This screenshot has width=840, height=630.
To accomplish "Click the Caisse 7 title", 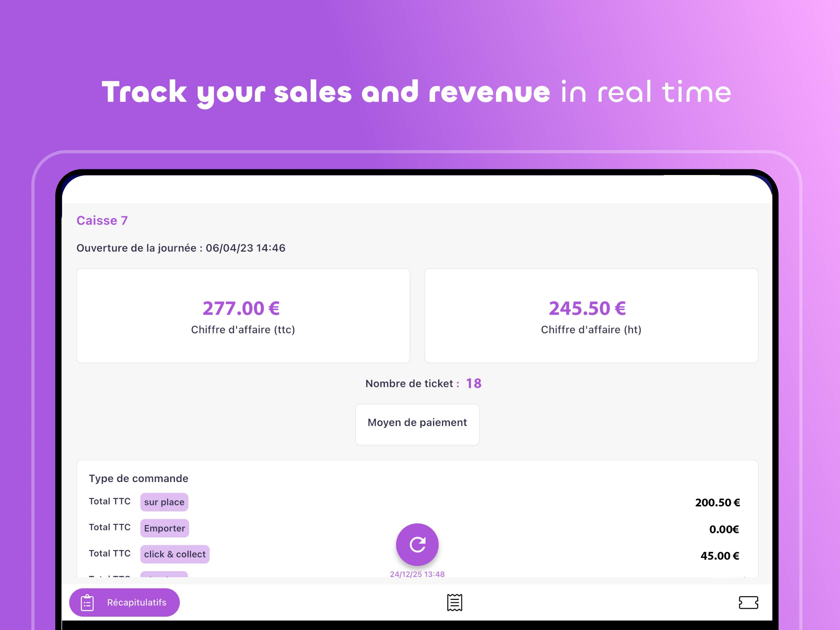I will click(102, 220).
